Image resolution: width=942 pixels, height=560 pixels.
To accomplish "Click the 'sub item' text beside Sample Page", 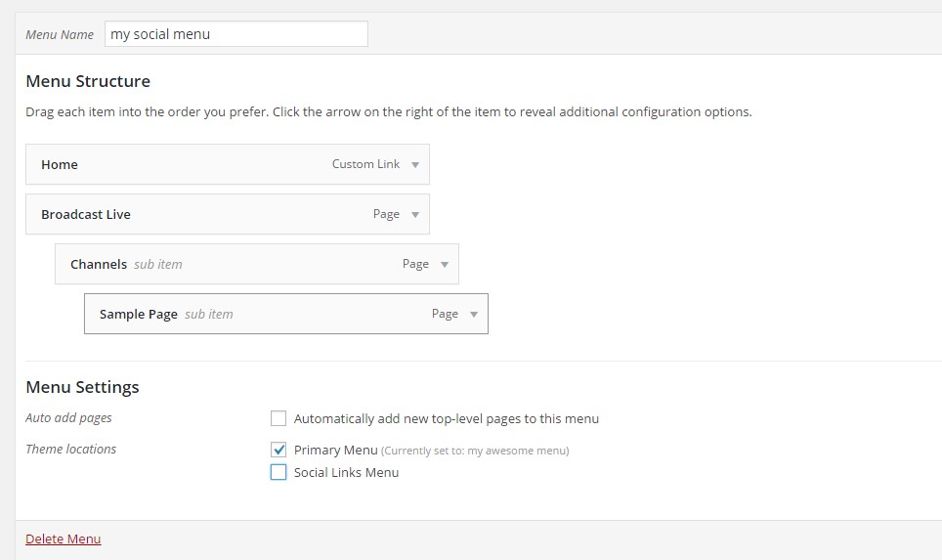I will [209, 315].
